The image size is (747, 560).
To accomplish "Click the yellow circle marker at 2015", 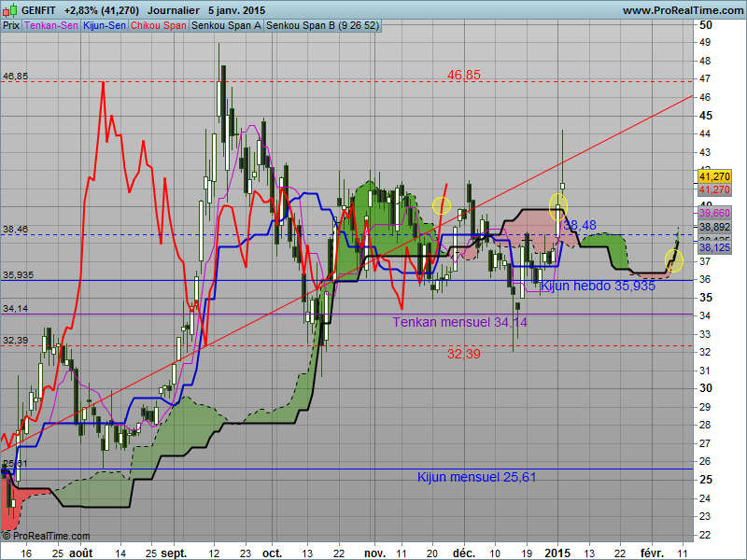I will [x=557, y=206].
